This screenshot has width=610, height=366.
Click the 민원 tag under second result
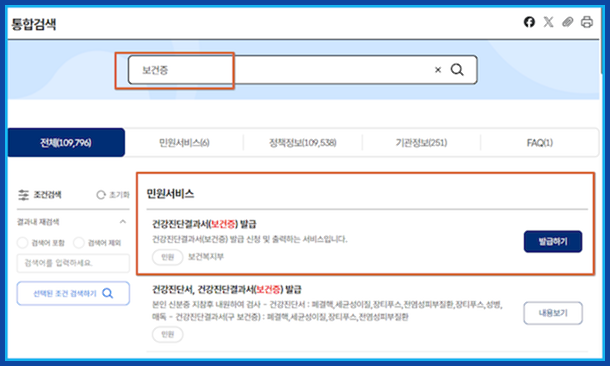pyautogui.click(x=167, y=334)
